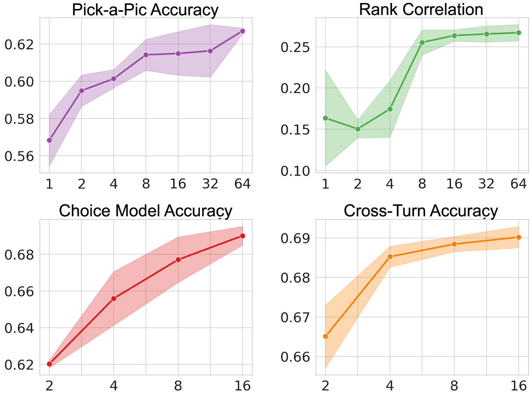Click the purple data point at x=1

[x=49, y=140]
